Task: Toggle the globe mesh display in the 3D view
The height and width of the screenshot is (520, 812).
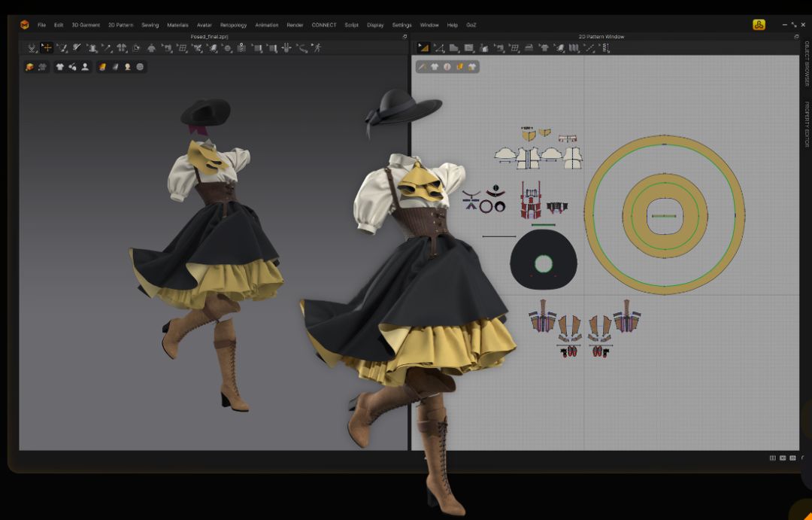Action: [x=140, y=67]
